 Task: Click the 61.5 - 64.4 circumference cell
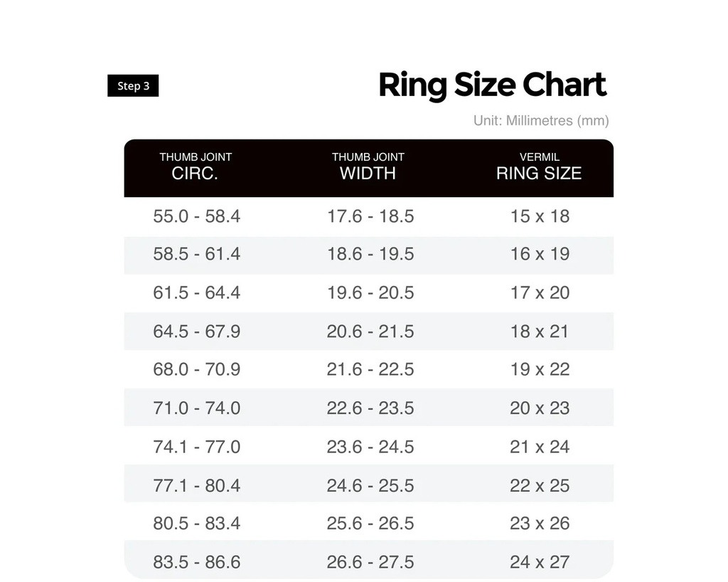tap(197, 292)
